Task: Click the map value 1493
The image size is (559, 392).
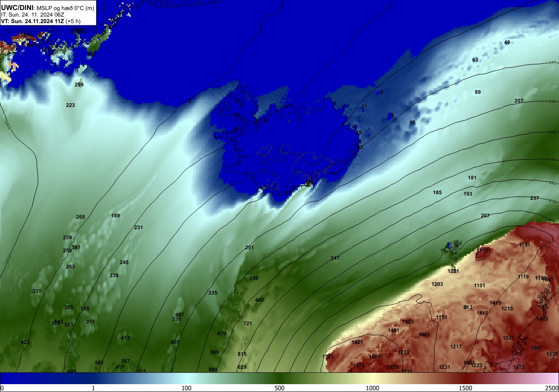Action: point(542,319)
